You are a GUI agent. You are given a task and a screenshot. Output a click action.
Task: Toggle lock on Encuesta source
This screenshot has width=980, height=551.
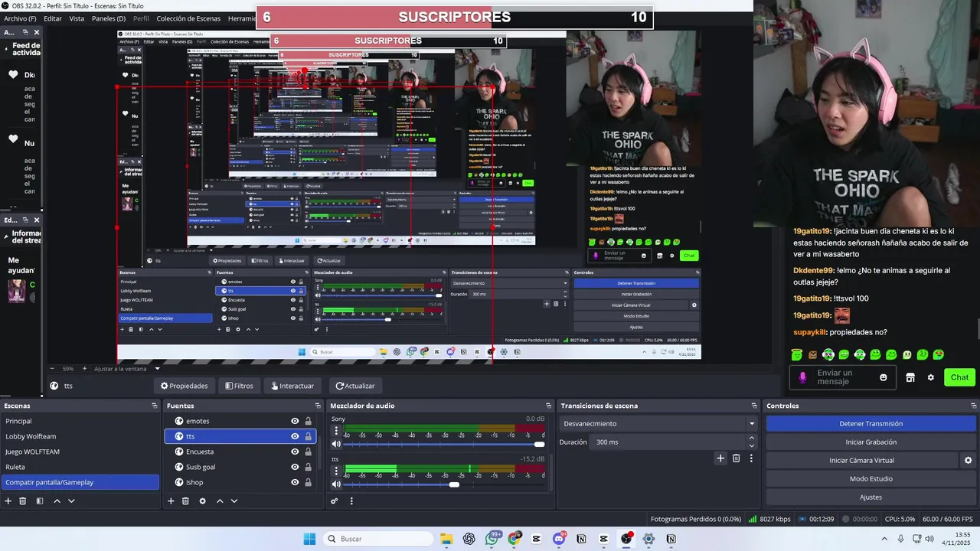(309, 452)
